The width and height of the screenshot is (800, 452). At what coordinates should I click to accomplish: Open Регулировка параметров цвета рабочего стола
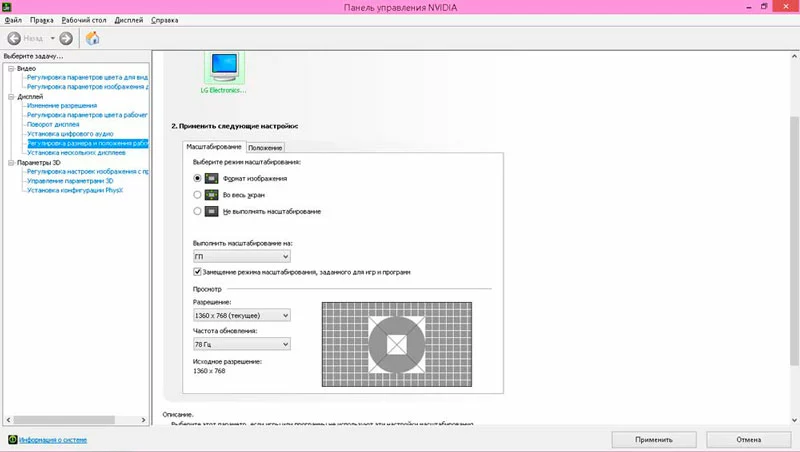click(87, 115)
